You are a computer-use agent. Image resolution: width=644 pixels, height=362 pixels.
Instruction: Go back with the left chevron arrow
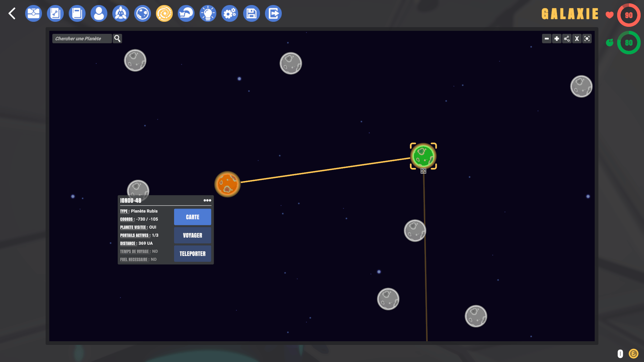12,14
